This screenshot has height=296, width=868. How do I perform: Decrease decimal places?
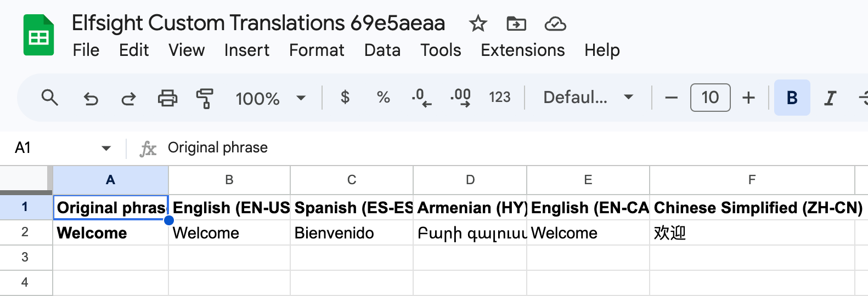[x=421, y=98]
